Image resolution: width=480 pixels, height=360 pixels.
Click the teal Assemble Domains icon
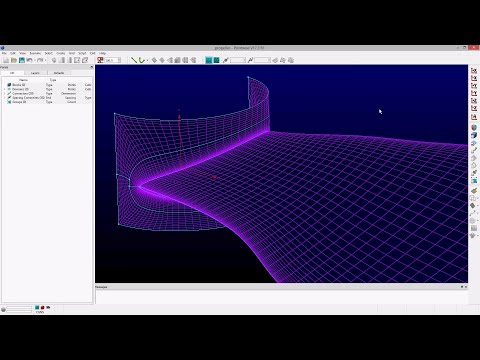209,60
